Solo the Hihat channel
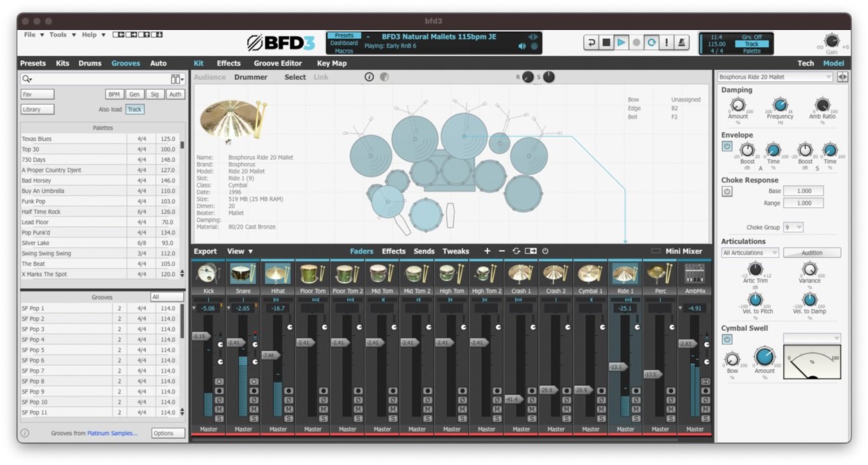 point(289,418)
